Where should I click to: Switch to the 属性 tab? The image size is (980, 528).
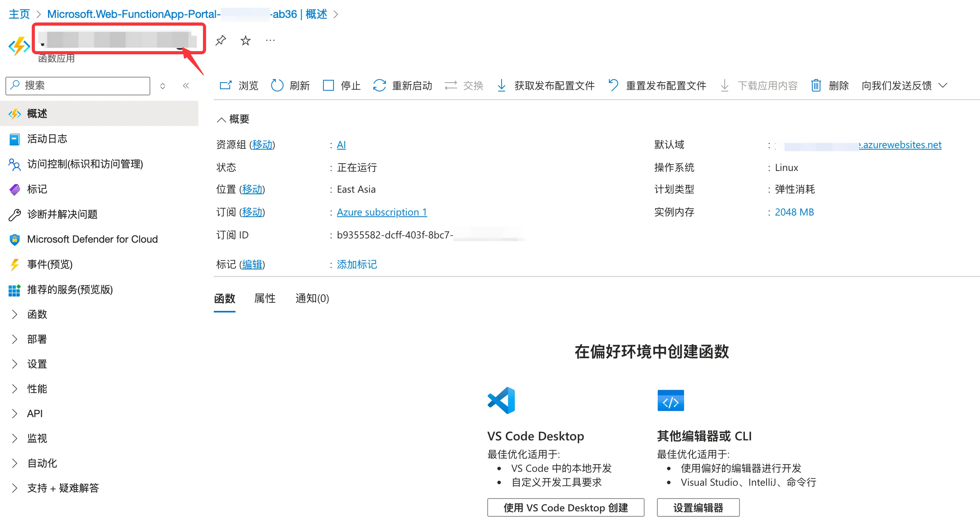click(x=265, y=299)
